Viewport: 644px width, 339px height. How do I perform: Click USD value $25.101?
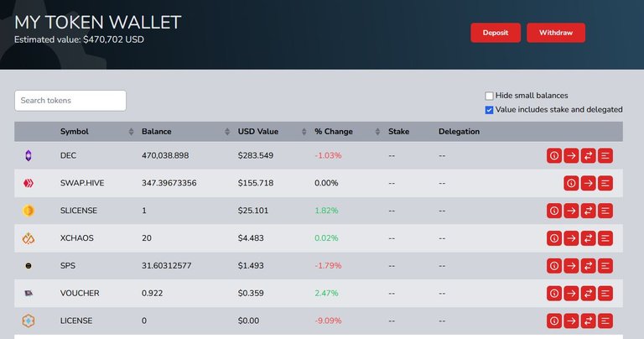(x=253, y=211)
